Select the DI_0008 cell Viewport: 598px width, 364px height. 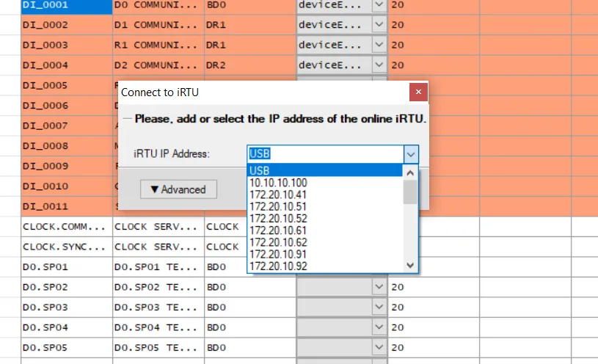[67, 146]
